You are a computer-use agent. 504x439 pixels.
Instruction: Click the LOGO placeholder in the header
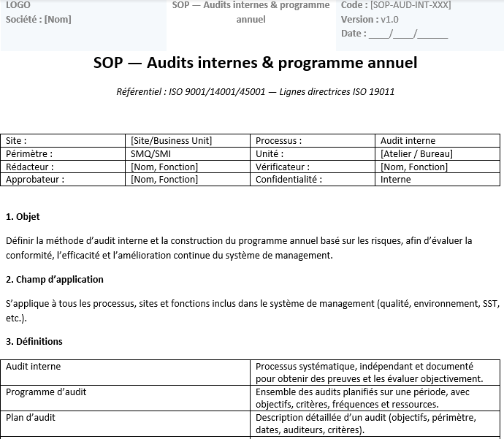(x=18, y=5)
